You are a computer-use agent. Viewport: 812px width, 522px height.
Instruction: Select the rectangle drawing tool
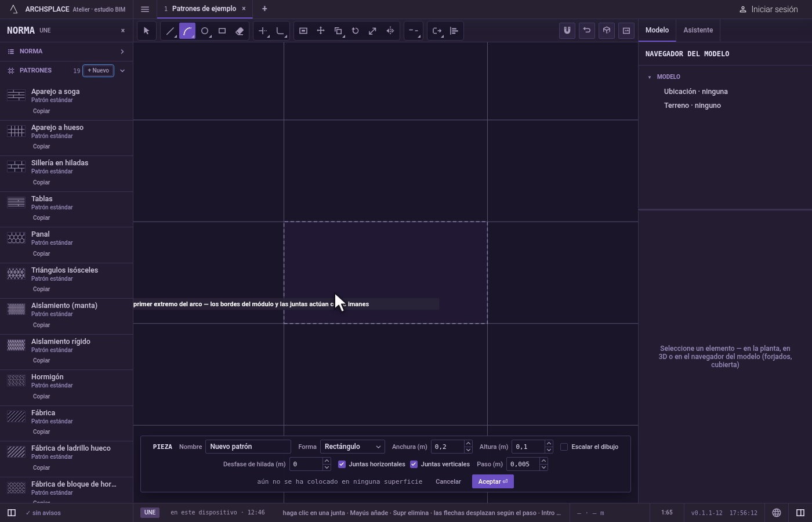pos(222,31)
